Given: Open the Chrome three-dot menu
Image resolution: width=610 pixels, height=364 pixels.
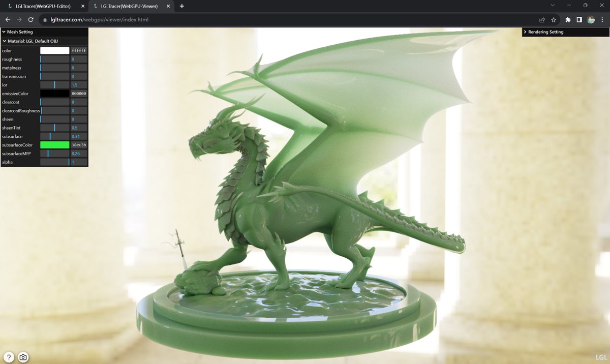Looking at the screenshot, I should click(602, 20).
